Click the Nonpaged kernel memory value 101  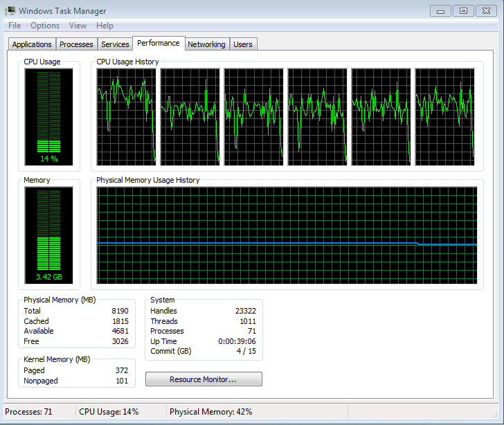122,381
